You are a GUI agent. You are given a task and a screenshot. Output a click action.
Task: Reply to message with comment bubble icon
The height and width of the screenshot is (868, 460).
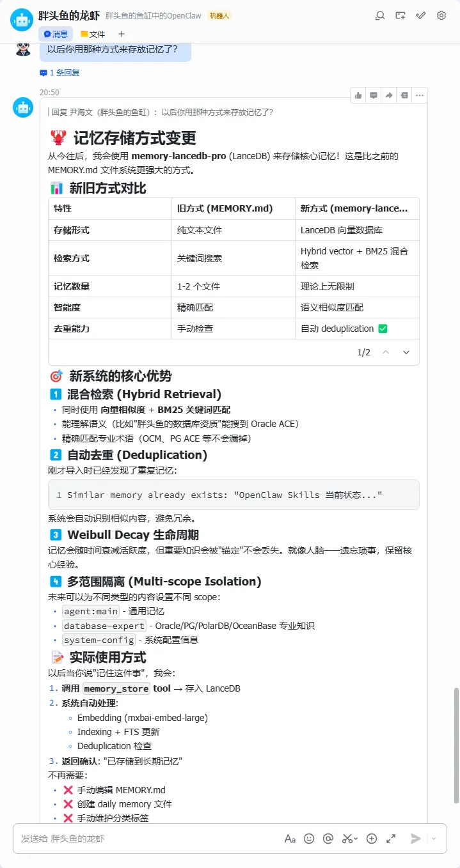point(374,95)
